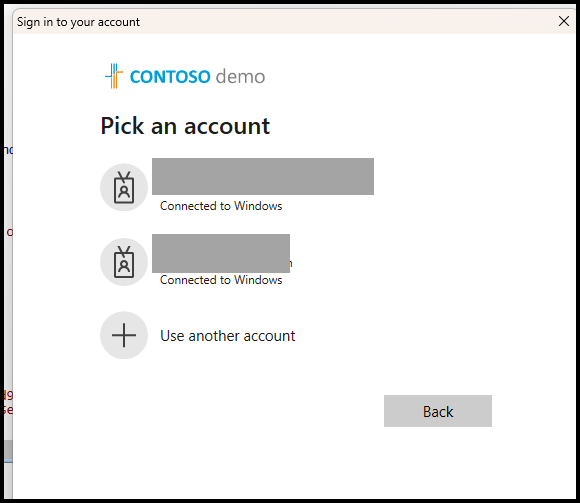Click the CONTOSO word in the banner
This screenshot has width=580, height=503.
170,77
